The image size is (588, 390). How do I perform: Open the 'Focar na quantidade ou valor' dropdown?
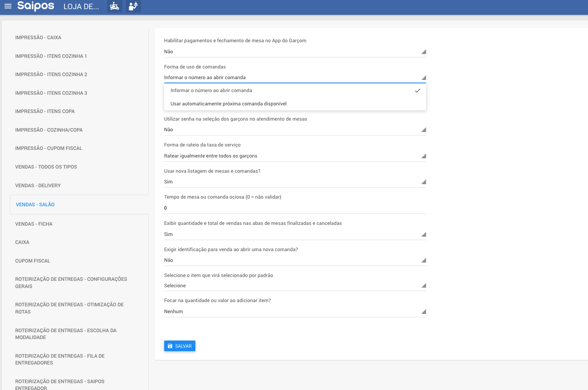click(x=295, y=312)
